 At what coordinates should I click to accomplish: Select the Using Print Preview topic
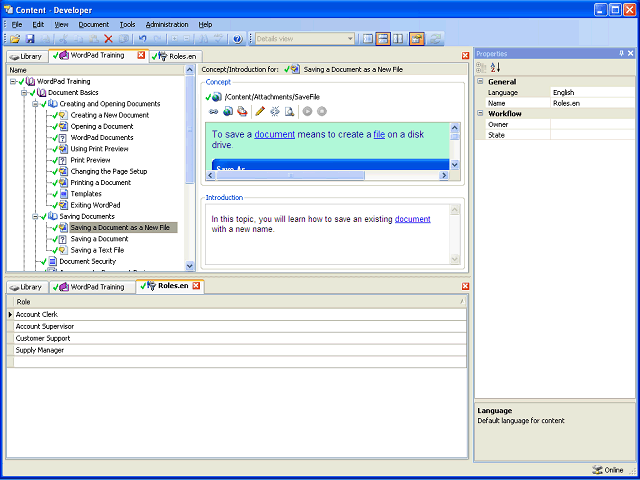pyautogui.click(x=99, y=149)
